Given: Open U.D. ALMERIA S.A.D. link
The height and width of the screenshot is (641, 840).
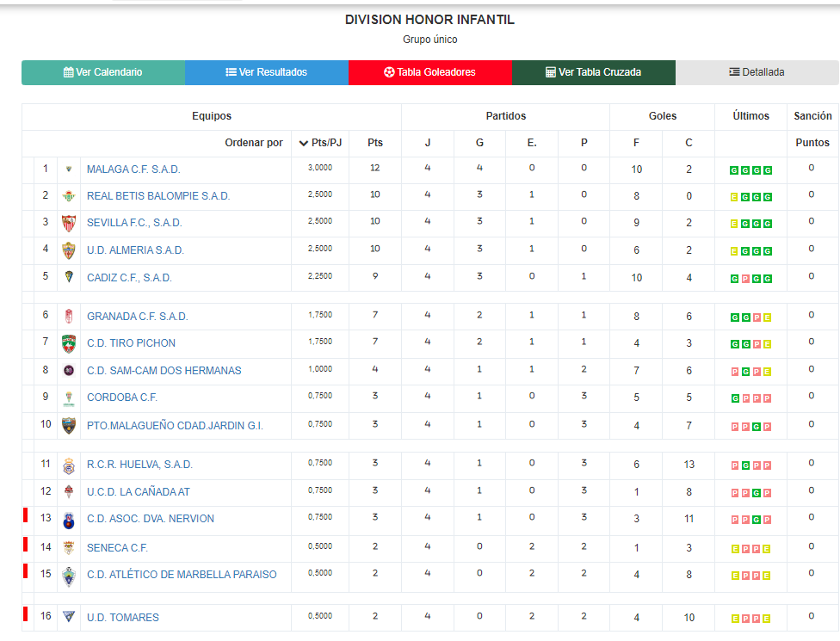Looking at the screenshot, I should [135, 250].
